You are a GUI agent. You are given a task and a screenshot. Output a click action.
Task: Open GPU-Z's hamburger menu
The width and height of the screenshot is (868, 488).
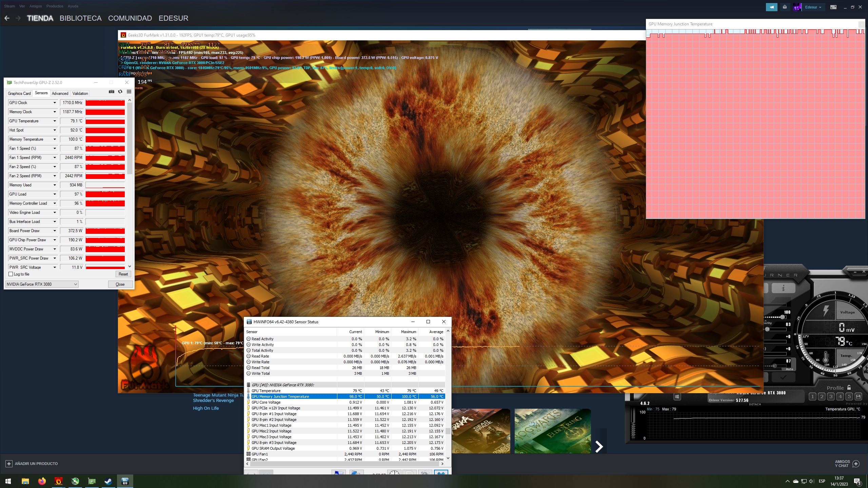129,91
